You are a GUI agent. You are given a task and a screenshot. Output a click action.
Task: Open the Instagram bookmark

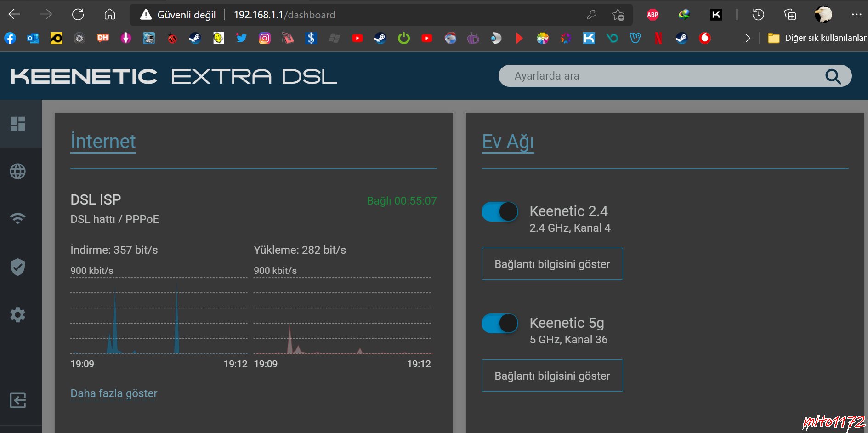(x=265, y=38)
